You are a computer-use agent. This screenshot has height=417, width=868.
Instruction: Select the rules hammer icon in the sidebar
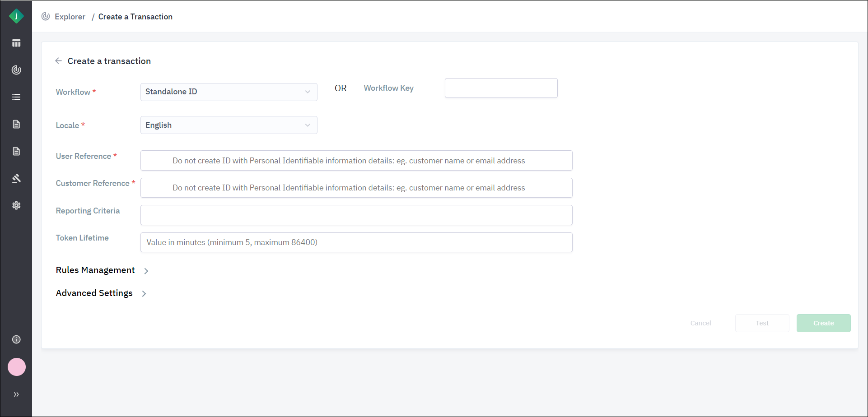pos(16,178)
